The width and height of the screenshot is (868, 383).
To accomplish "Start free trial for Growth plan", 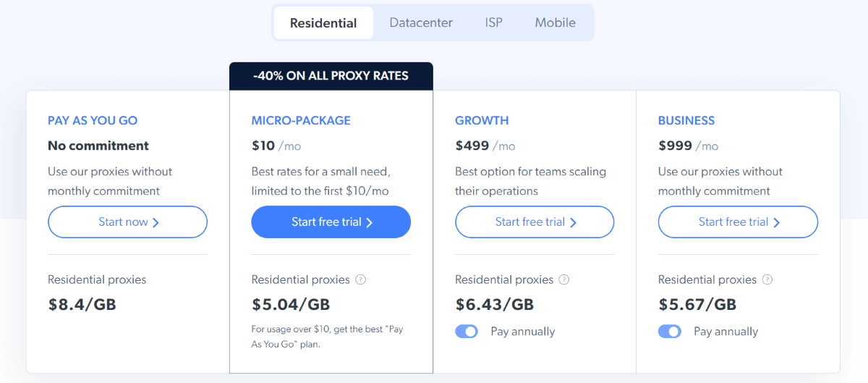I will pyautogui.click(x=535, y=222).
